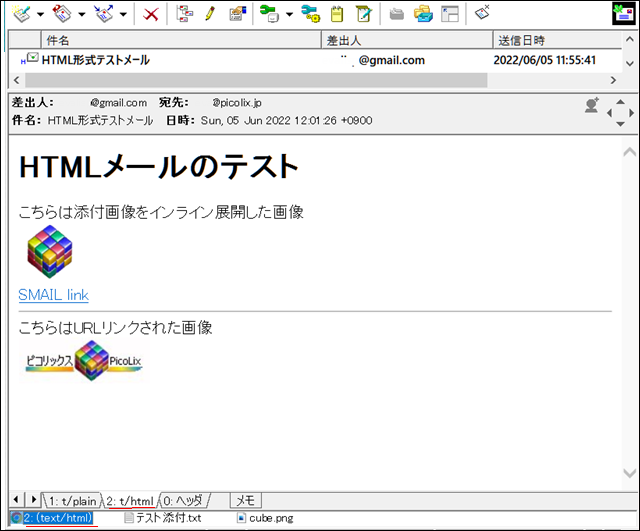Click mail list scroll up arrow
The height and width of the screenshot is (531, 640).
630,40
